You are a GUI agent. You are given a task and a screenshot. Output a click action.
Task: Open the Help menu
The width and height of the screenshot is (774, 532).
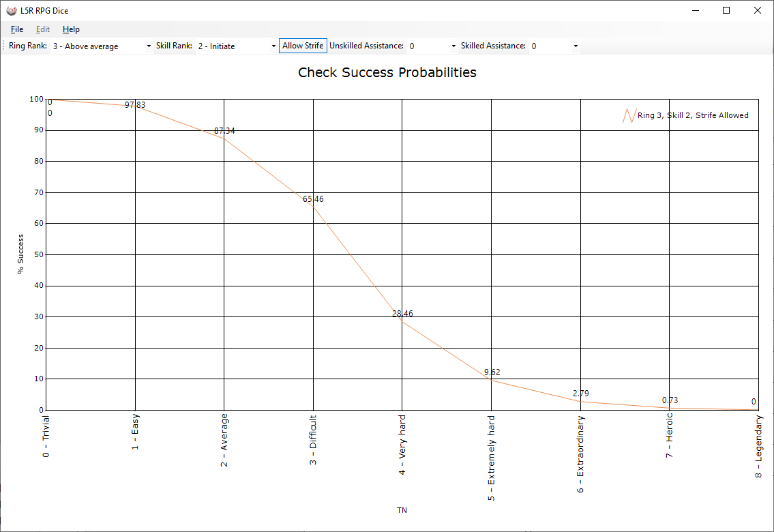click(71, 29)
